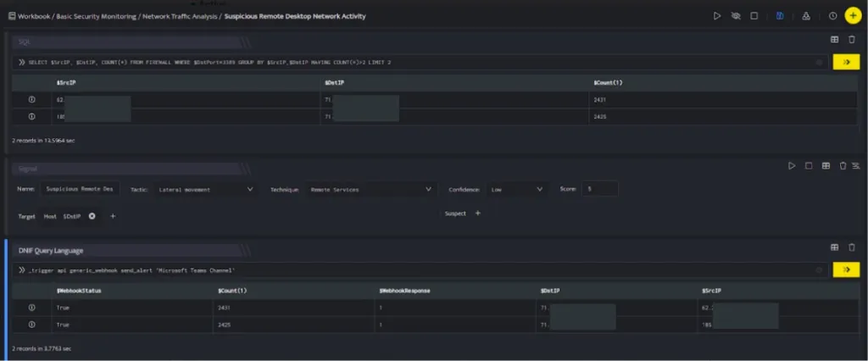Delete the SQL block with the trash icon

tap(851, 39)
